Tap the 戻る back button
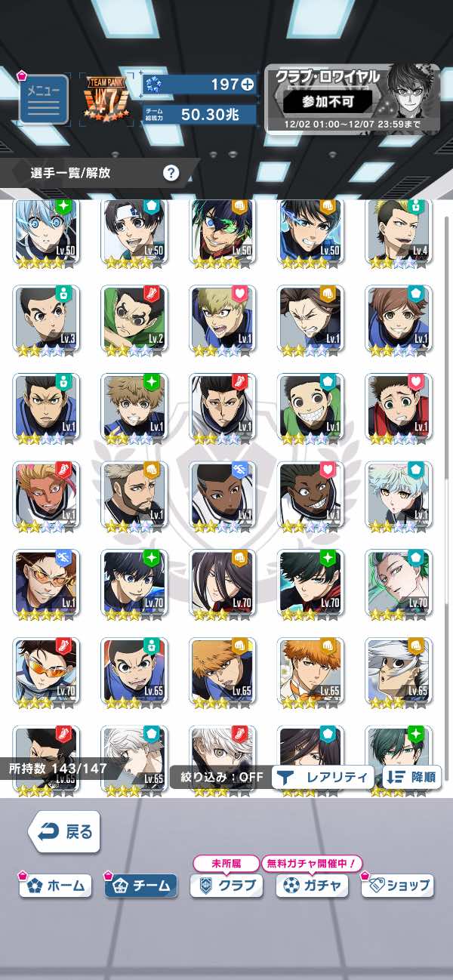The image size is (453, 980). point(63,831)
